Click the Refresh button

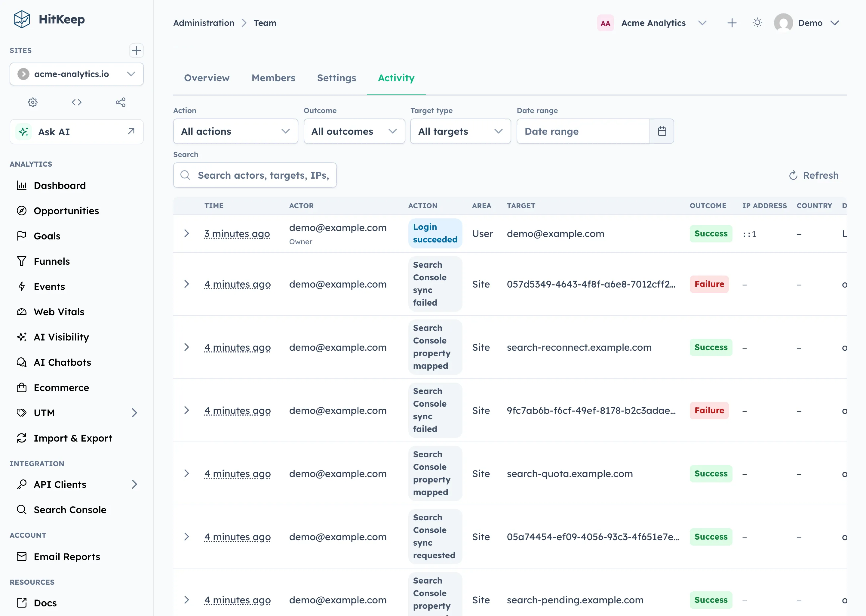click(x=814, y=175)
